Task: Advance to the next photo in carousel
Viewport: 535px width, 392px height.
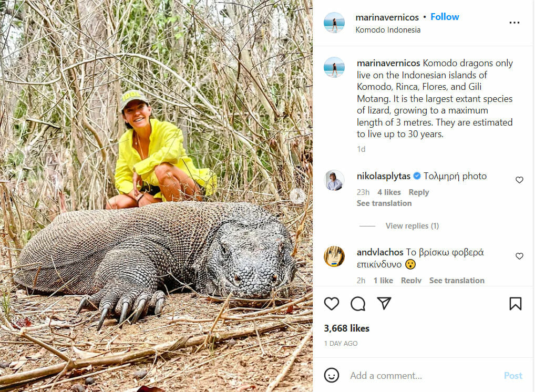Action: [x=297, y=196]
